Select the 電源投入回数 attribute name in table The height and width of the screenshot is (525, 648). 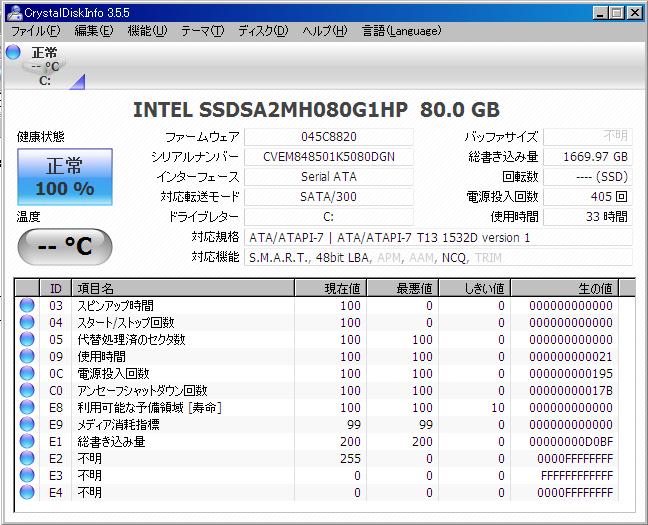pos(113,373)
